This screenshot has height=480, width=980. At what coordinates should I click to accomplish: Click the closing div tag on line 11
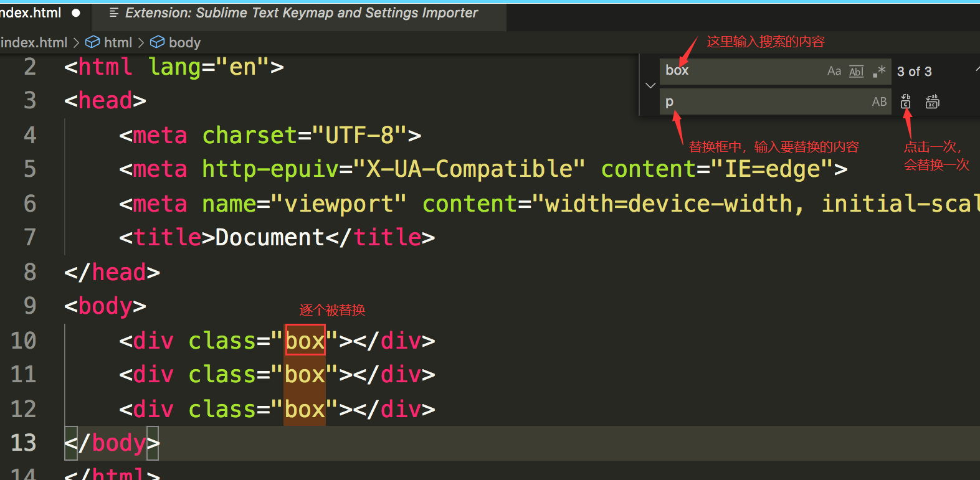(x=394, y=374)
